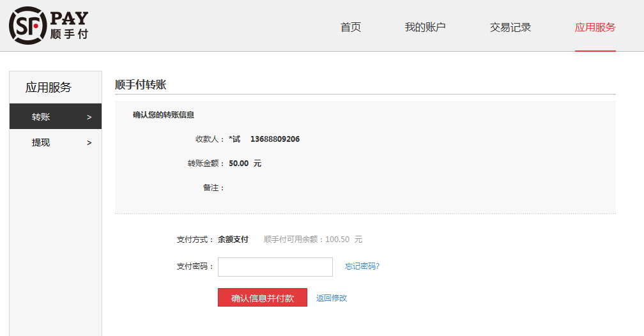Click the 顺手付转账 page heading
Viewport: 644px width, 336px height.
(141, 84)
